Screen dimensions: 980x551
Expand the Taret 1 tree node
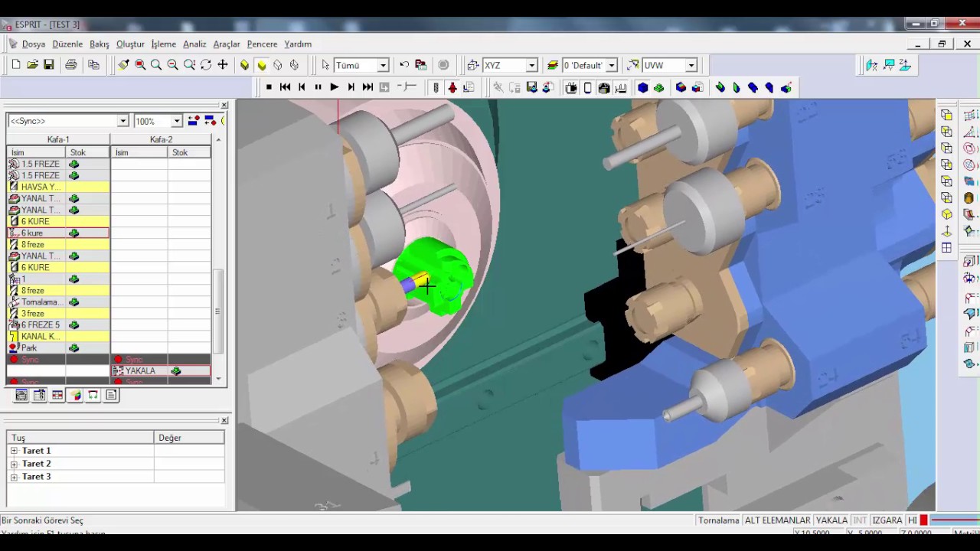point(14,451)
